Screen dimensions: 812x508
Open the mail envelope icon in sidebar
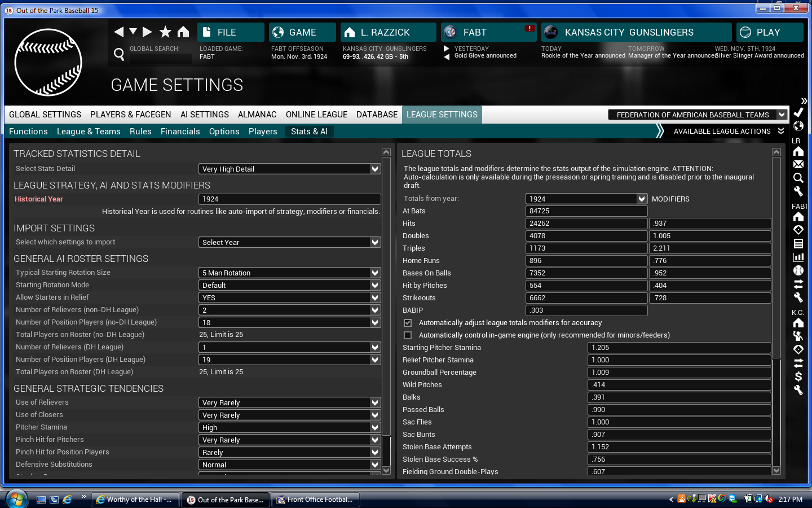pyautogui.click(x=798, y=164)
